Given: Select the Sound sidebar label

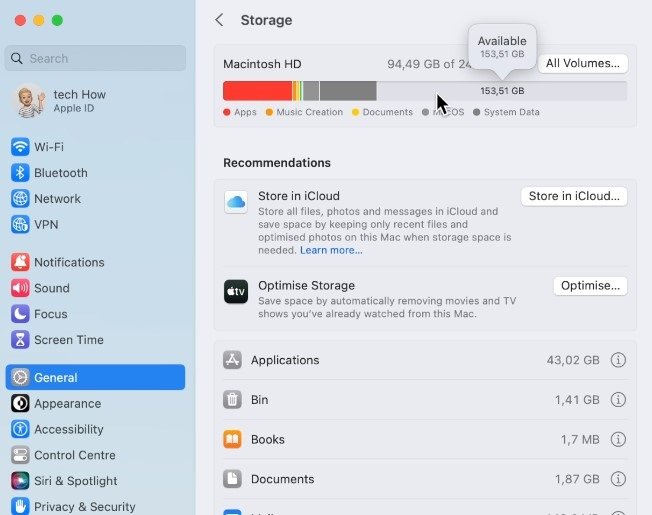Looking at the screenshot, I should click(x=52, y=288).
